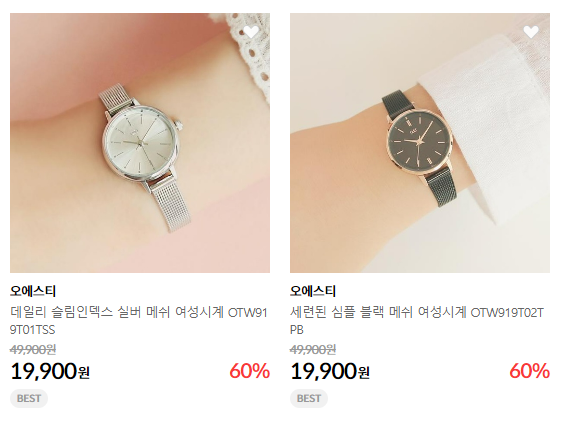Click crossed-out 49,900원 price of silver watch

pyautogui.click(x=33, y=350)
